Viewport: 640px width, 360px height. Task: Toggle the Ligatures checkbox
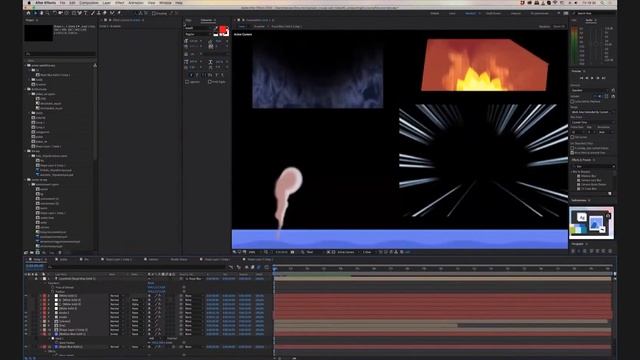coord(187,82)
